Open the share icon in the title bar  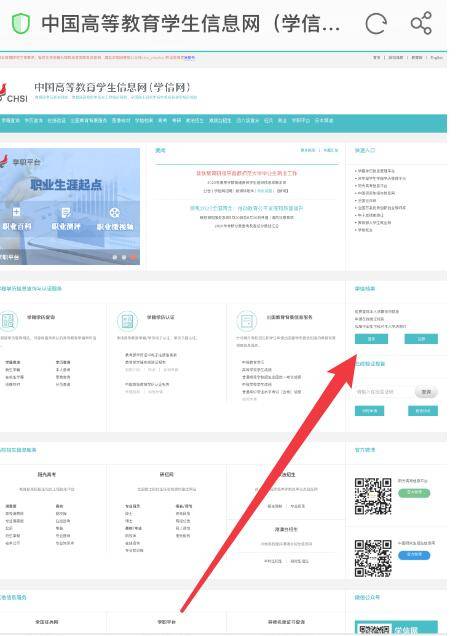pyautogui.click(x=421, y=23)
